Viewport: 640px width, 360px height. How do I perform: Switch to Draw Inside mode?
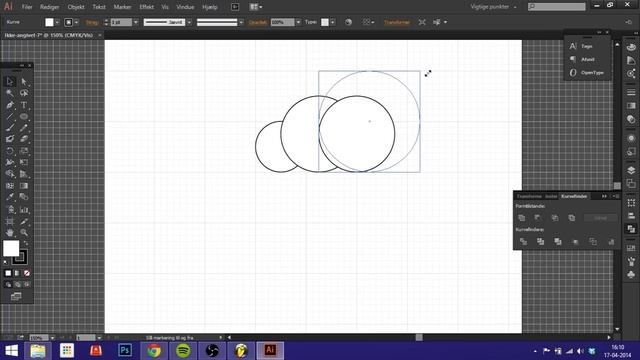click(27, 284)
